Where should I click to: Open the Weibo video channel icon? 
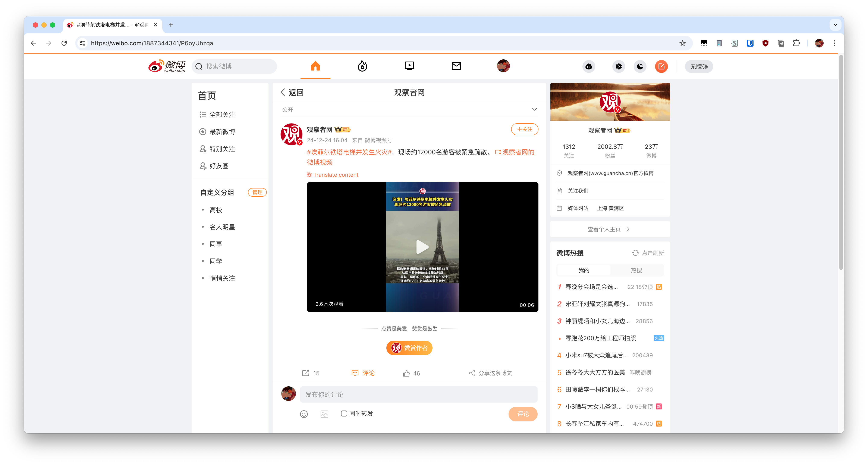tap(409, 66)
